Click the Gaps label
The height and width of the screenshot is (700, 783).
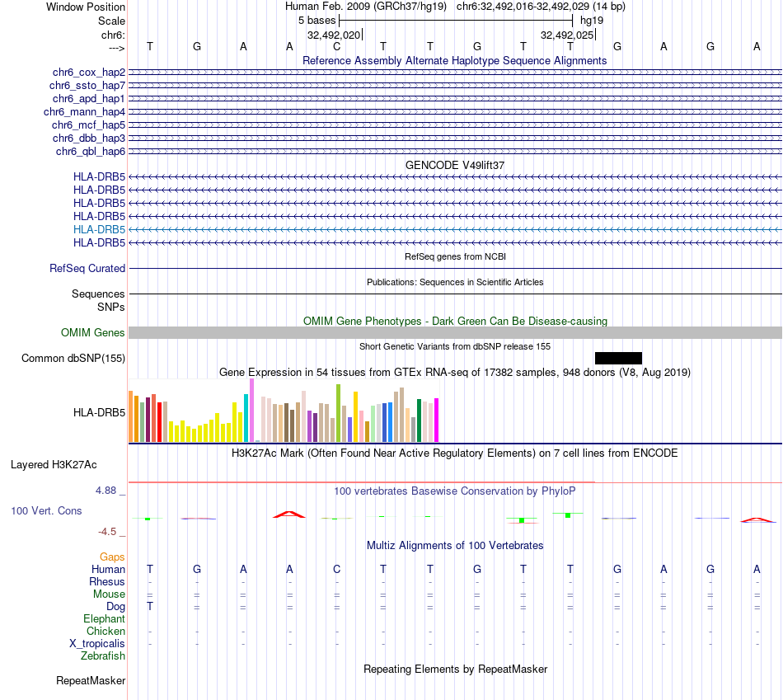112,557
